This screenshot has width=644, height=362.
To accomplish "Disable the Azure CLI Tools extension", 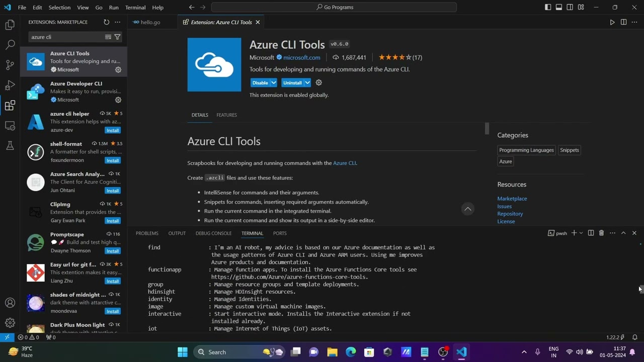I will click(260, 82).
